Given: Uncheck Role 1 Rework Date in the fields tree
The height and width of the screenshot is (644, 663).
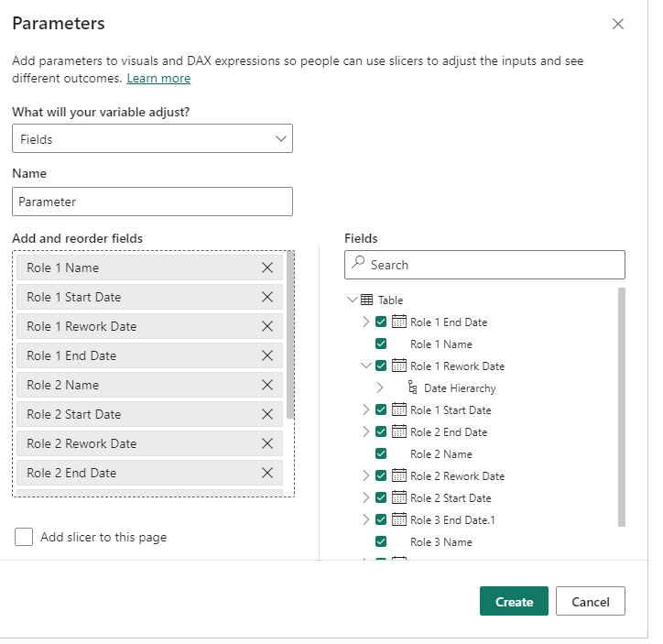Looking at the screenshot, I should pyautogui.click(x=381, y=366).
